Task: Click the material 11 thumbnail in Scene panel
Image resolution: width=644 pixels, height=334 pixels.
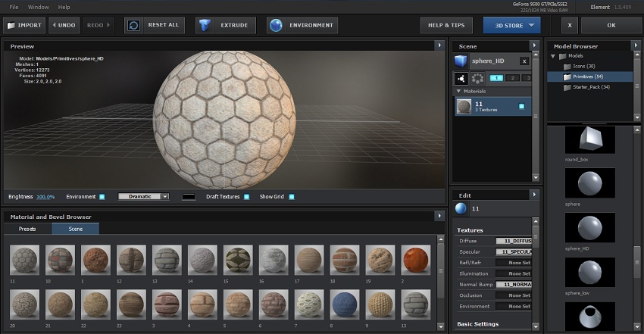Action: [x=464, y=107]
